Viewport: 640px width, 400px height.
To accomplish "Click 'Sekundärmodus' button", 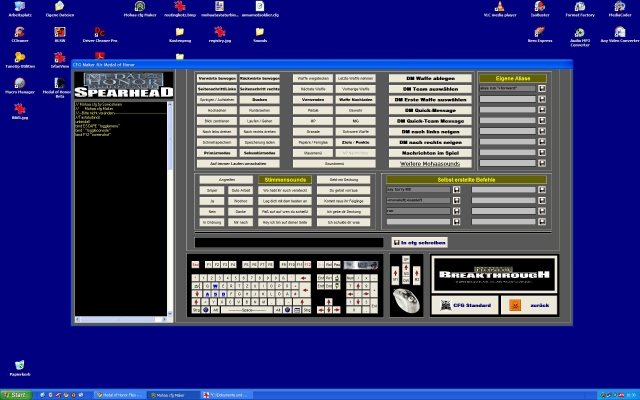I will 260,153.
